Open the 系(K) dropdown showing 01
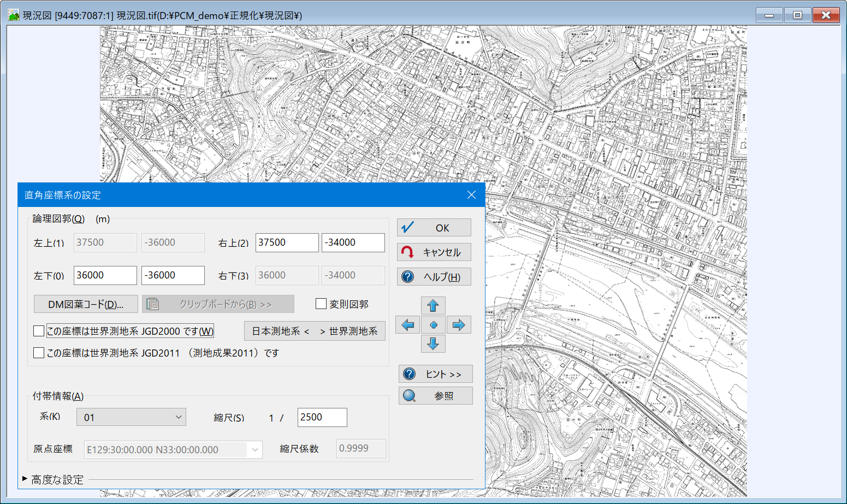Viewport: 847px width, 504px height. [131, 417]
